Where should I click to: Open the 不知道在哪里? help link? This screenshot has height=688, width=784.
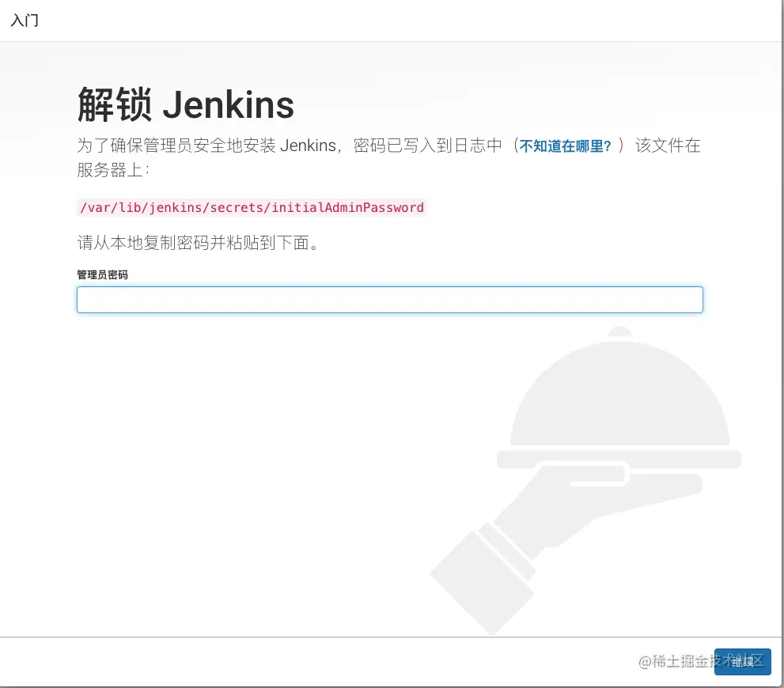(565, 146)
